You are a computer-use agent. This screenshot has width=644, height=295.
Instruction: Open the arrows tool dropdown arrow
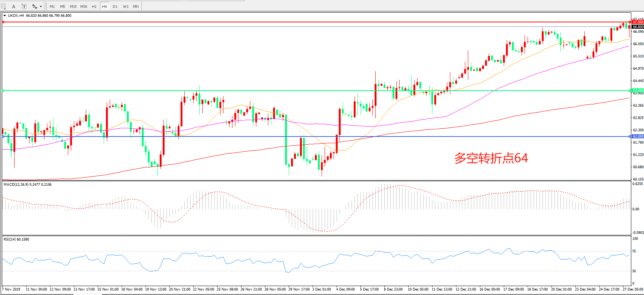(x=41, y=6)
